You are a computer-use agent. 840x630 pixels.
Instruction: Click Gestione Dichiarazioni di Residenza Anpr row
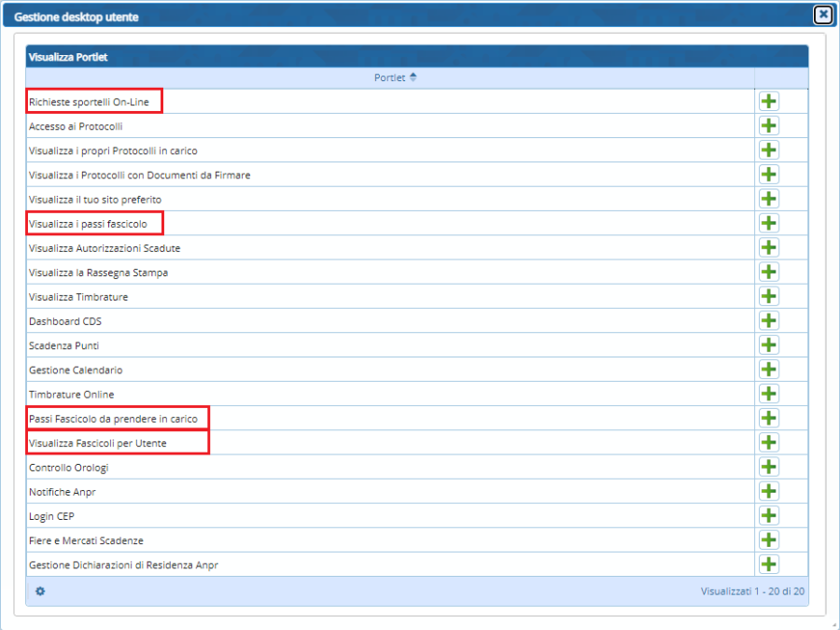(x=123, y=565)
